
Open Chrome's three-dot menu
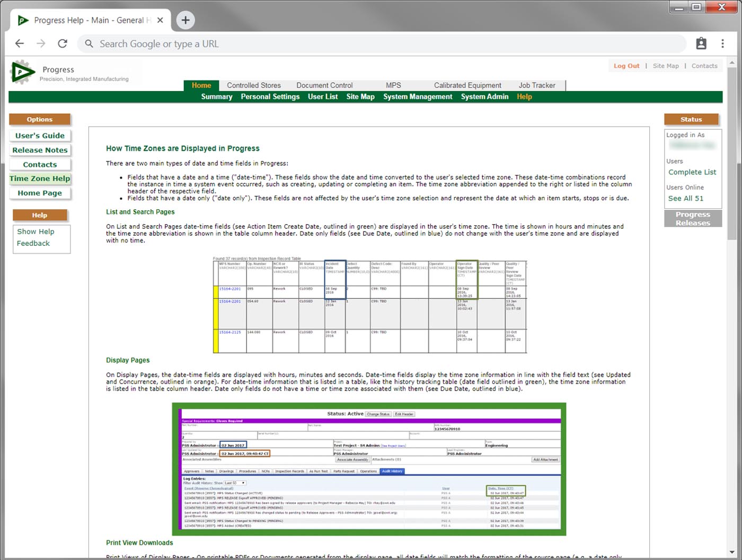pos(722,43)
